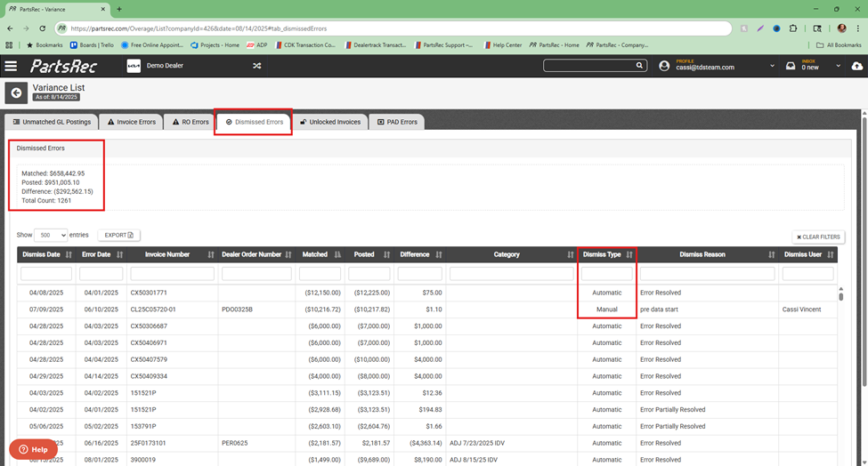Click the cloud upload icon
The width and height of the screenshot is (868, 466).
click(857, 66)
